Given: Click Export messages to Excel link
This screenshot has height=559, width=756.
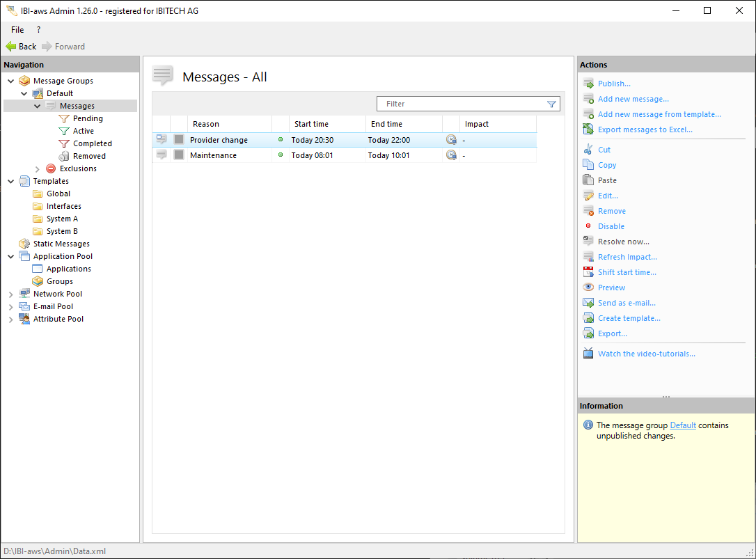Looking at the screenshot, I should pos(645,129).
